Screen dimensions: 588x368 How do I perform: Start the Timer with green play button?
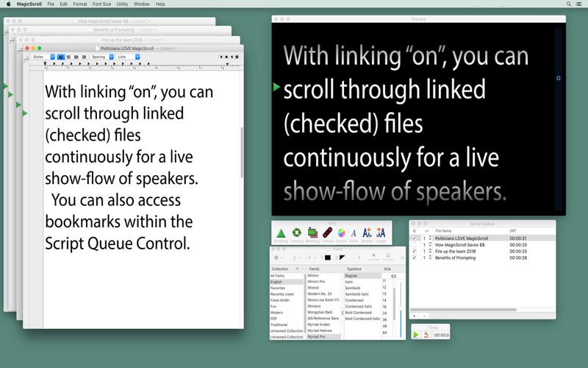[x=416, y=335]
